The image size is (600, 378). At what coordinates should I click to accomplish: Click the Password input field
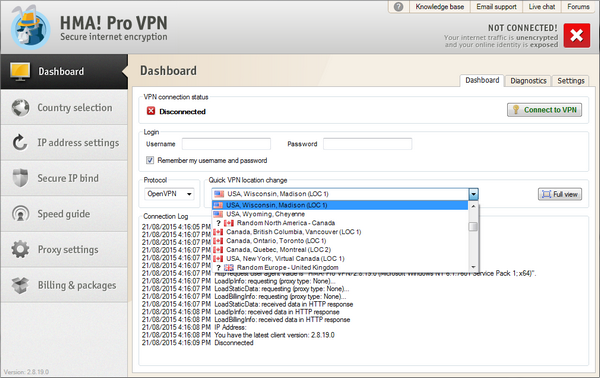[367, 144]
